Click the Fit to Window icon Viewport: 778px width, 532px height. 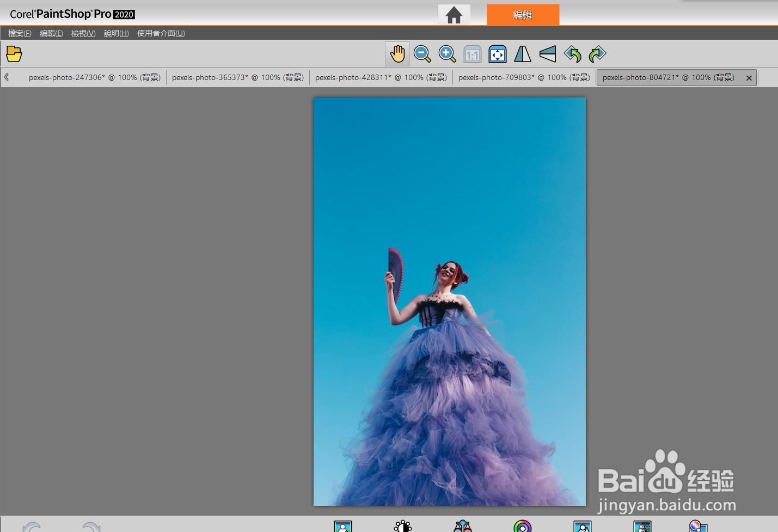[498, 54]
